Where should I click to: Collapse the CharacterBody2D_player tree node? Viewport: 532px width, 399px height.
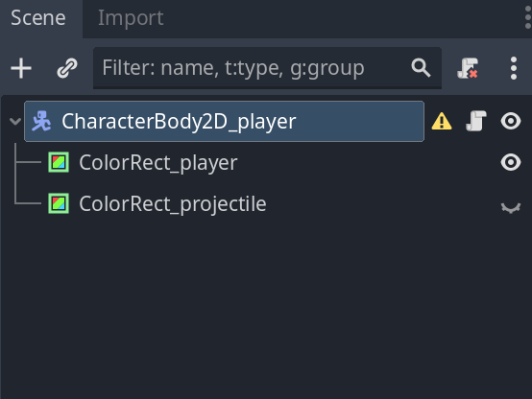15,121
